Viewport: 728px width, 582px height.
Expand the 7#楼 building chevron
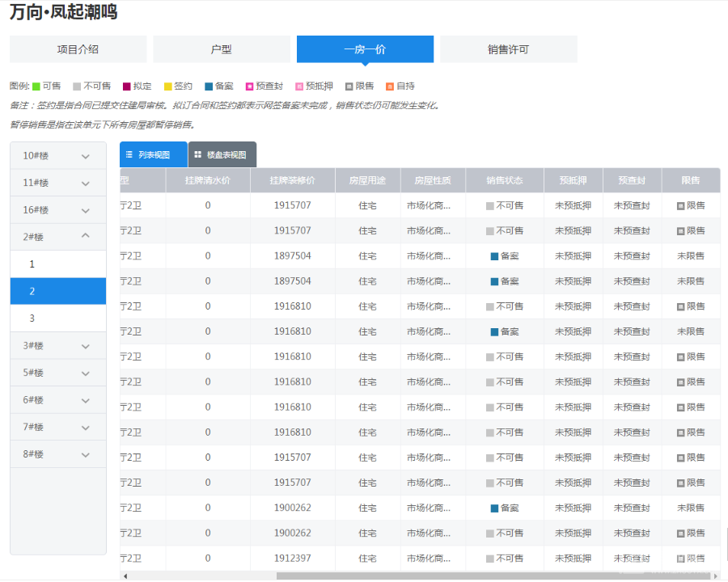(86, 428)
